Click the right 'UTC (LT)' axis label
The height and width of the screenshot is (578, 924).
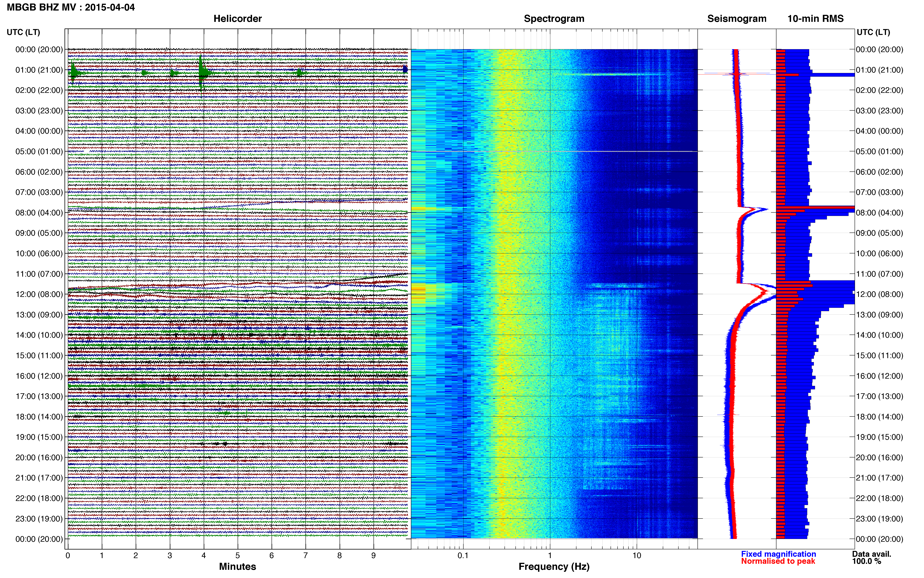pos(873,32)
